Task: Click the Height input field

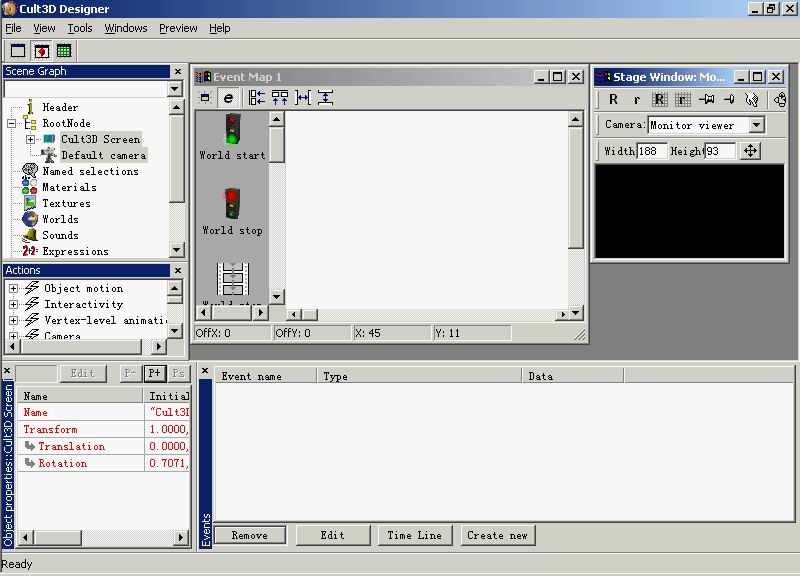Action: click(x=719, y=151)
